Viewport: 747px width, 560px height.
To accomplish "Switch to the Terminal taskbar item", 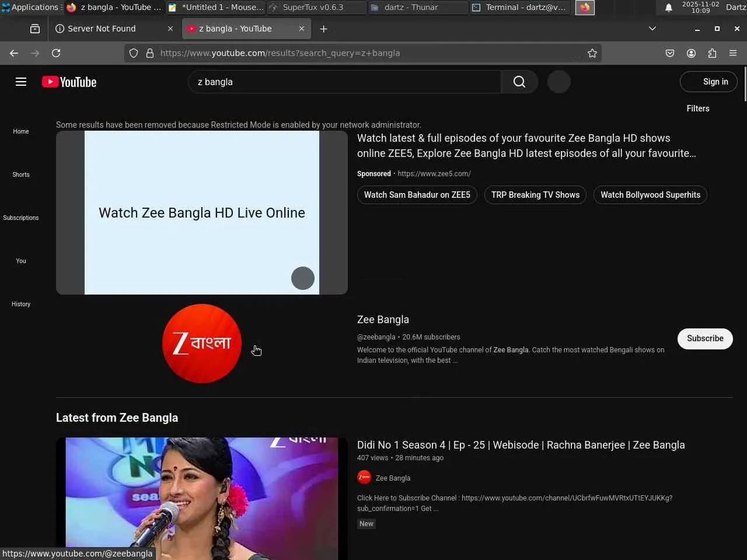I will 519,8.
